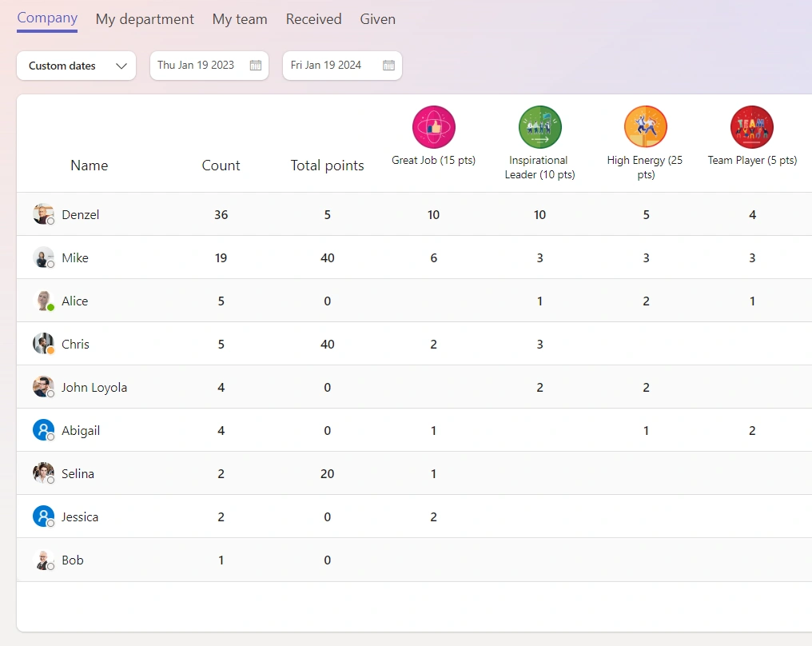
Task: Click the Team Player (5 pts) label
Action: click(x=752, y=160)
